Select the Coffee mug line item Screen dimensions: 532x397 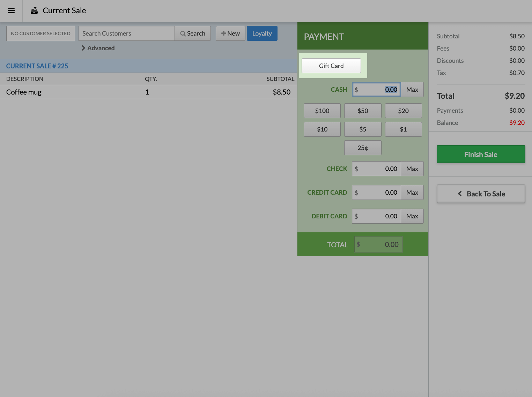coord(24,92)
